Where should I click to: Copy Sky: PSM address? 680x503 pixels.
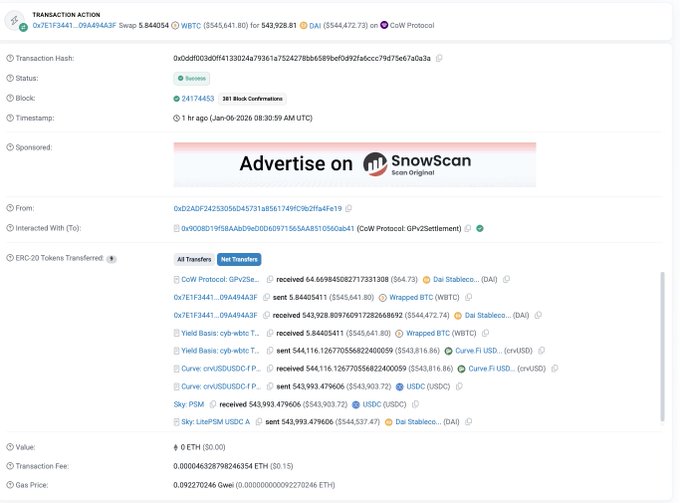pyautogui.click(x=212, y=404)
